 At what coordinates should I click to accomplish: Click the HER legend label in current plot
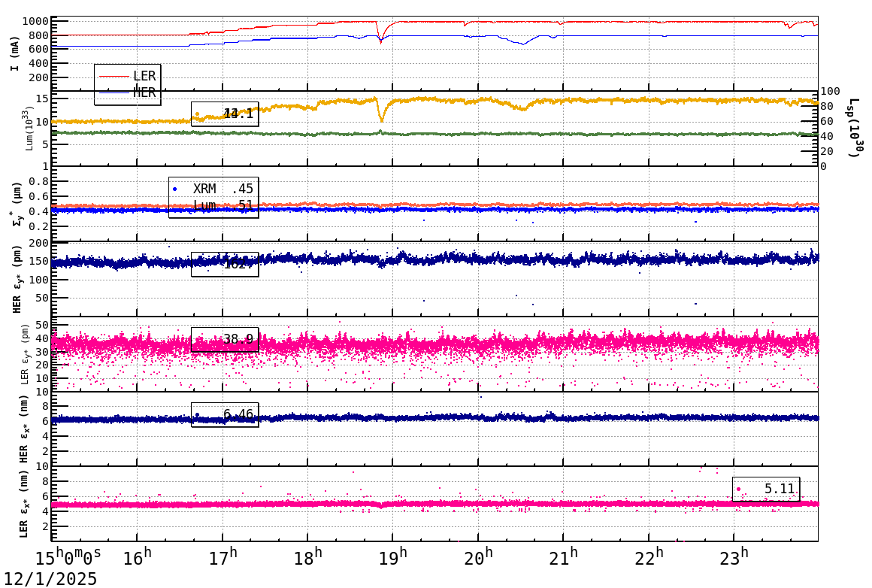coord(144,92)
